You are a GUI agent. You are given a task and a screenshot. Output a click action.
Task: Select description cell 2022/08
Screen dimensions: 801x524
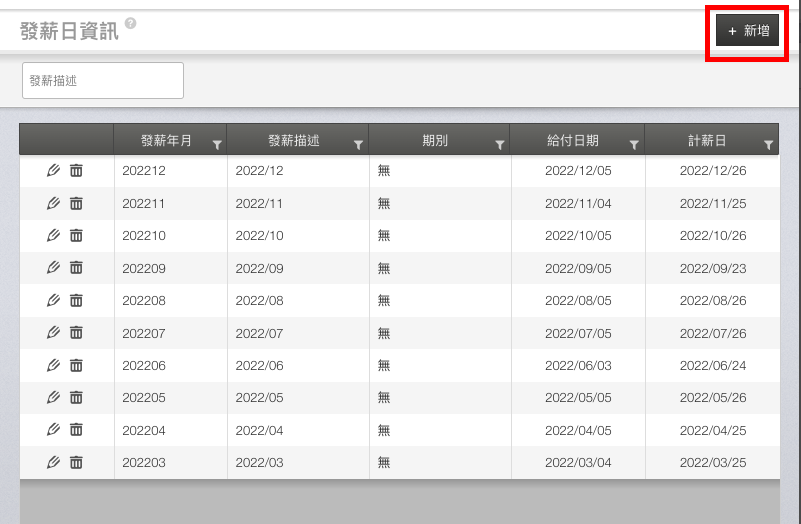point(260,300)
